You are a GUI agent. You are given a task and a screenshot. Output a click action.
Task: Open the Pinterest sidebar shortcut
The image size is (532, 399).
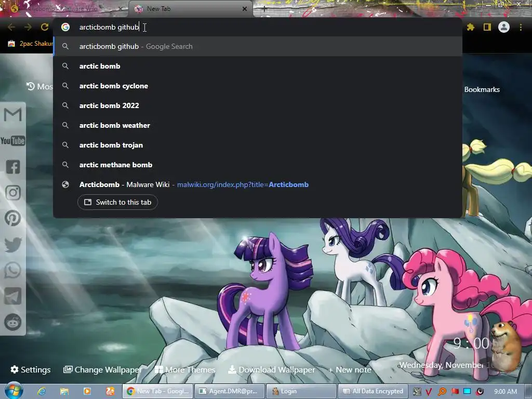click(x=13, y=219)
